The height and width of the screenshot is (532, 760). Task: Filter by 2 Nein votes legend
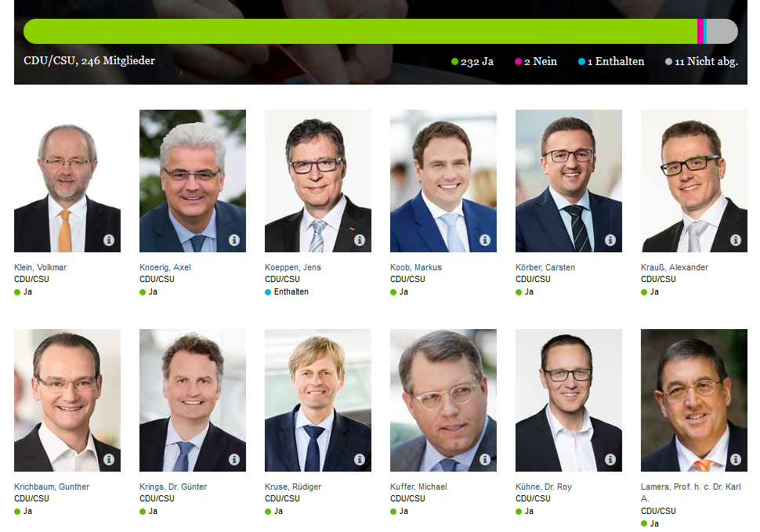(536, 62)
